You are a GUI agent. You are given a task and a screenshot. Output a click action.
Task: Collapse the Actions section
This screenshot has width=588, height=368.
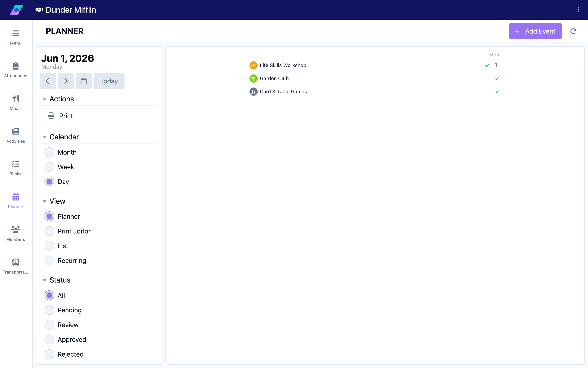45,99
